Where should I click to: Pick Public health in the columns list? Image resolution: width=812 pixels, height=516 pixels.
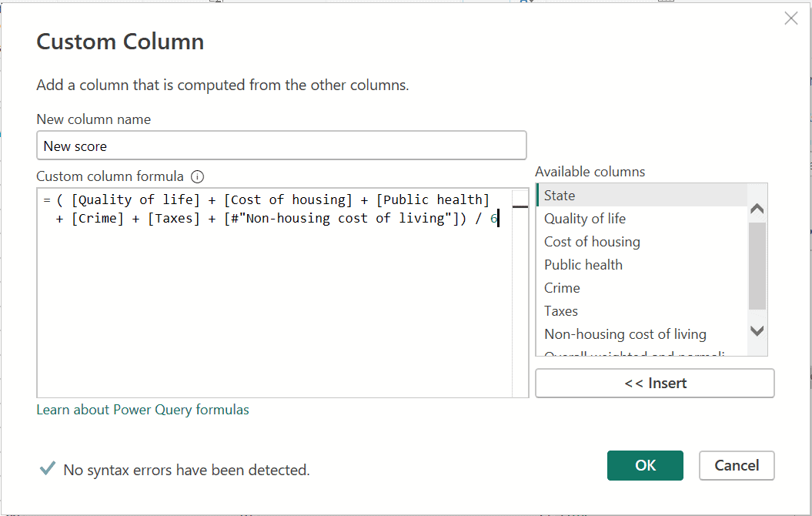583,265
